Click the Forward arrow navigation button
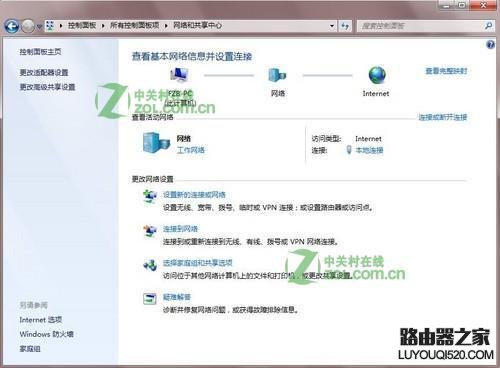The height and width of the screenshot is (368, 500). click(28, 26)
